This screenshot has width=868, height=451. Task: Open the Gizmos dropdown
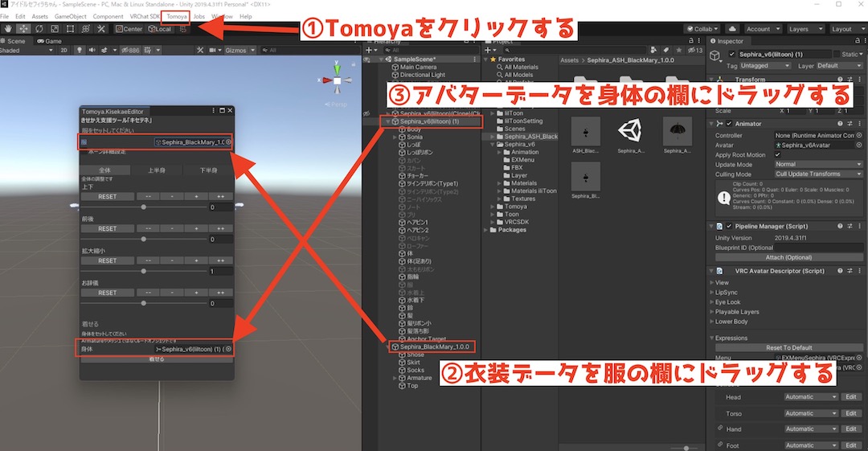pos(240,50)
